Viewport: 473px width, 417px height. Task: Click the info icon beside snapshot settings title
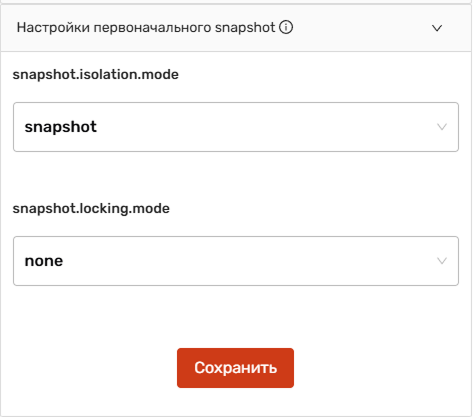point(286,27)
